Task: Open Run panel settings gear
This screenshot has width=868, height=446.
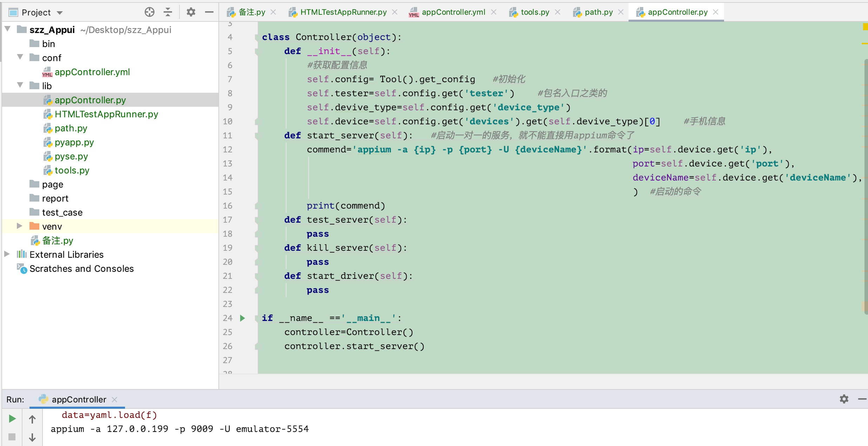Action: point(844,399)
